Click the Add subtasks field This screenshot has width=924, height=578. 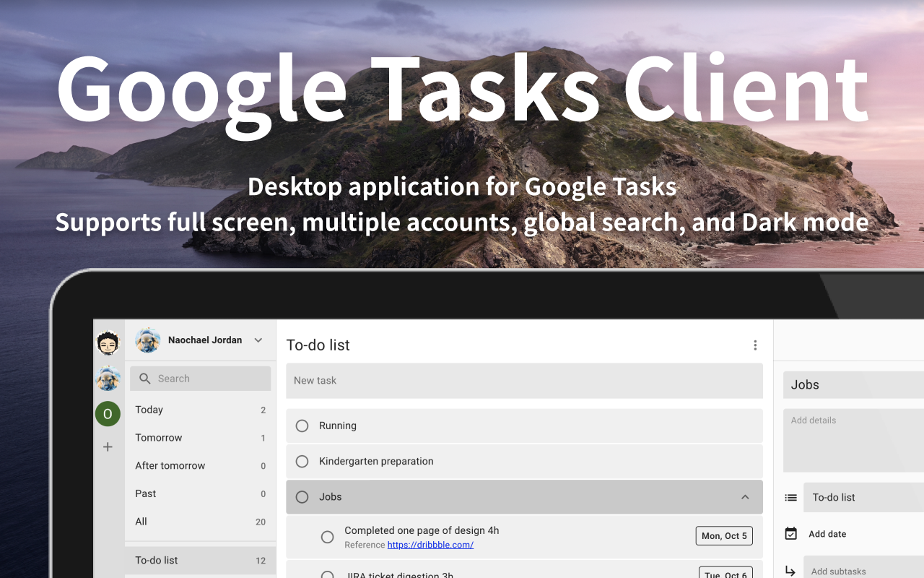[x=863, y=567]
